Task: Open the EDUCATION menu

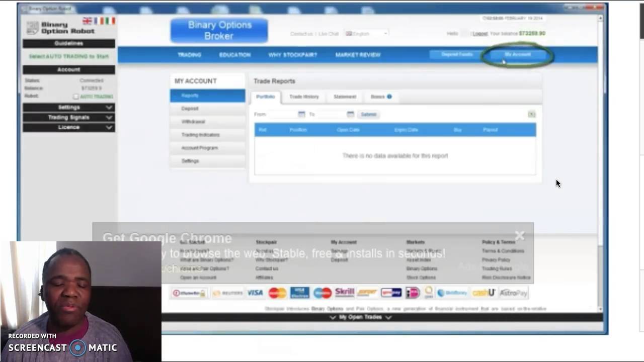Action: 234,55
